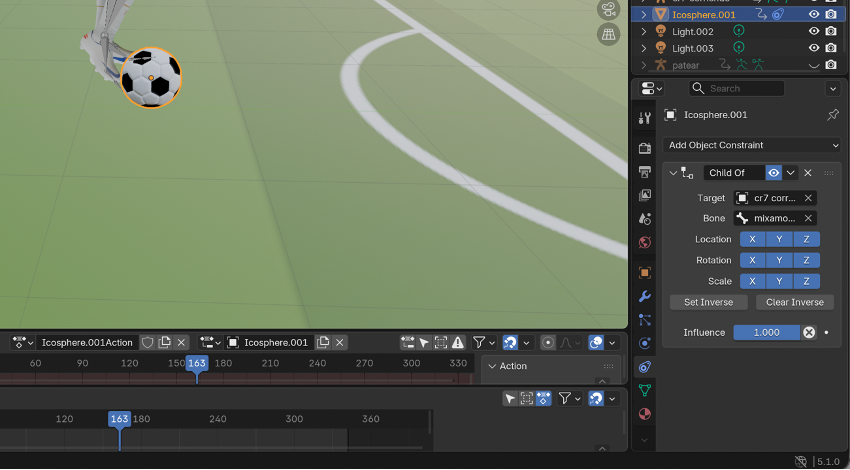Open the Object Data properties tab
This screenshot has height=470, width=850.
[x=645, y=390]
